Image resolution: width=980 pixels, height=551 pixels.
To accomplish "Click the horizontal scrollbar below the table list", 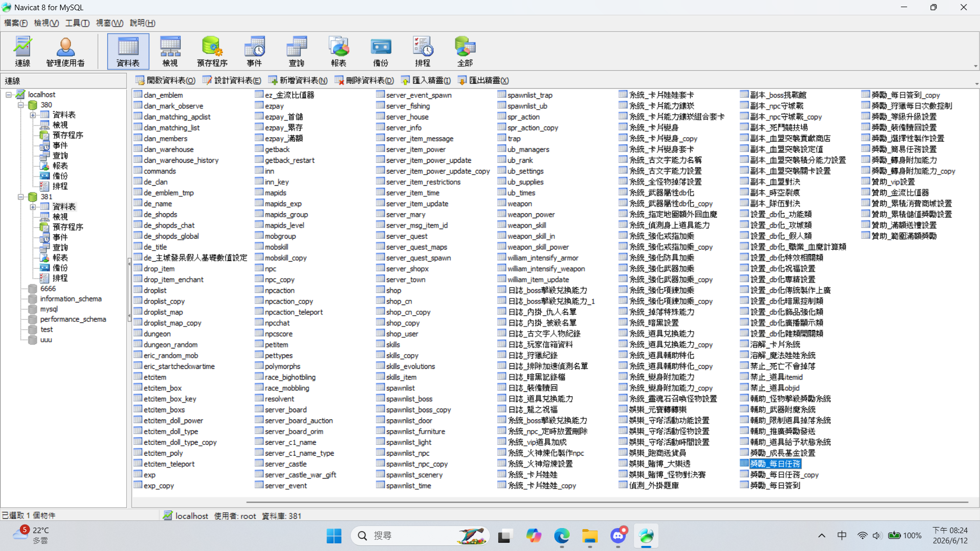I will coord(607,503).
